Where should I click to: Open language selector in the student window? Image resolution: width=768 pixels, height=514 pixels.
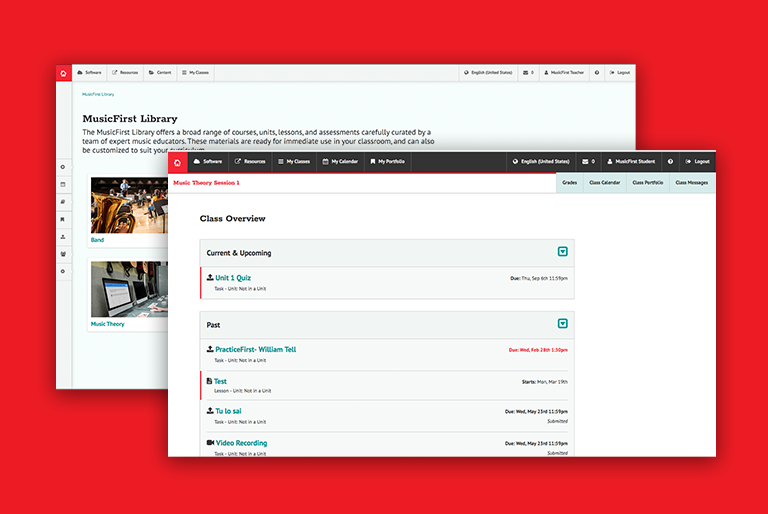coord(541,162)
